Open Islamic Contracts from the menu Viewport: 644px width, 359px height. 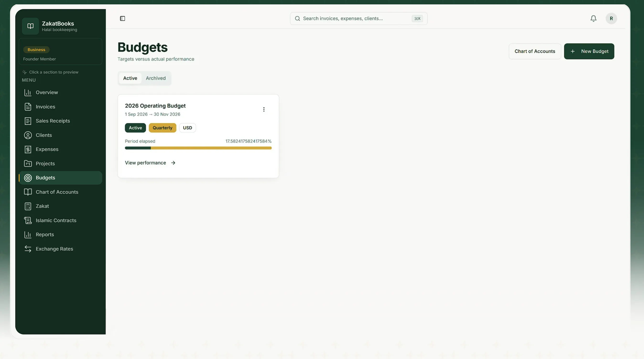[60, 221]
